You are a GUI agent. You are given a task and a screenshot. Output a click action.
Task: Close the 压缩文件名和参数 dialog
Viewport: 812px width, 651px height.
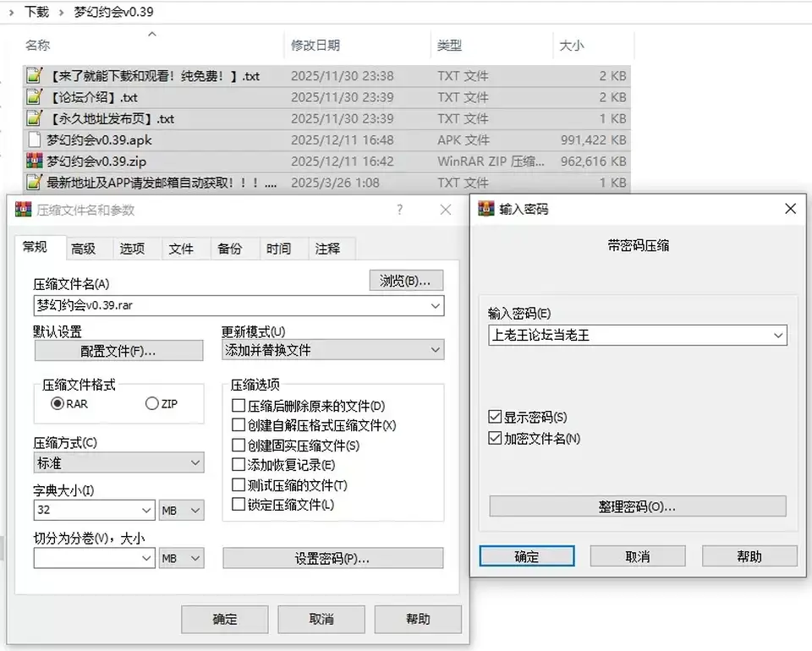click(x=446, y=210)
